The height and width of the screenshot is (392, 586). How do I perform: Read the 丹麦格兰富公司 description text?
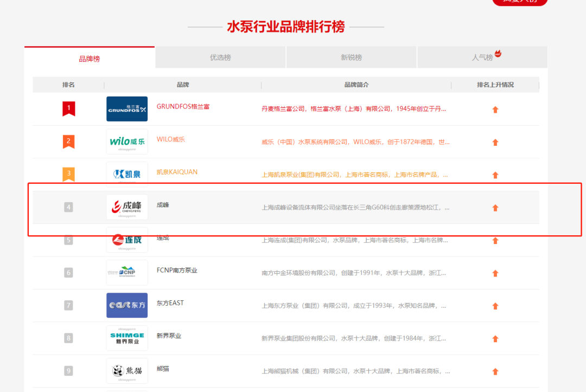[354, 108]
